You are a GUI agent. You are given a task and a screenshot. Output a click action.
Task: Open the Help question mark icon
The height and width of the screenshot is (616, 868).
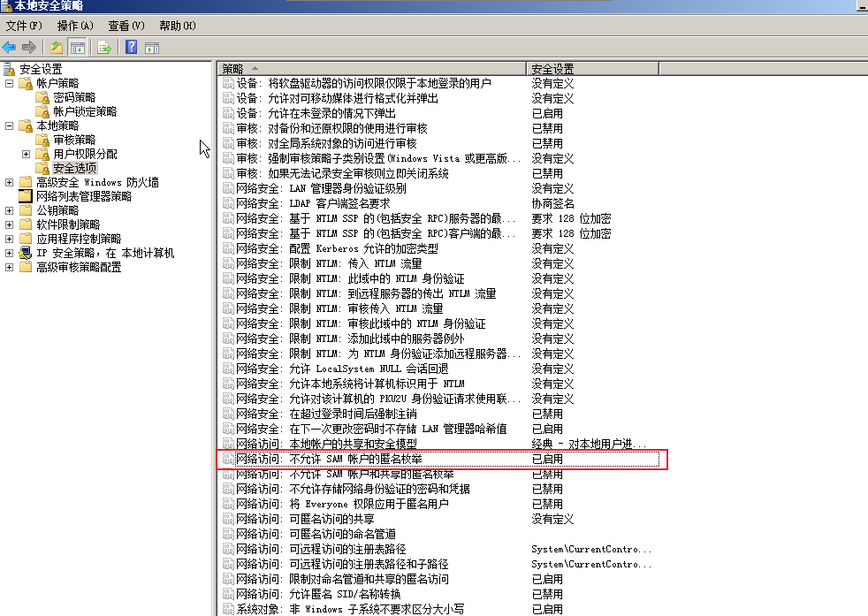tap(131, 48)
